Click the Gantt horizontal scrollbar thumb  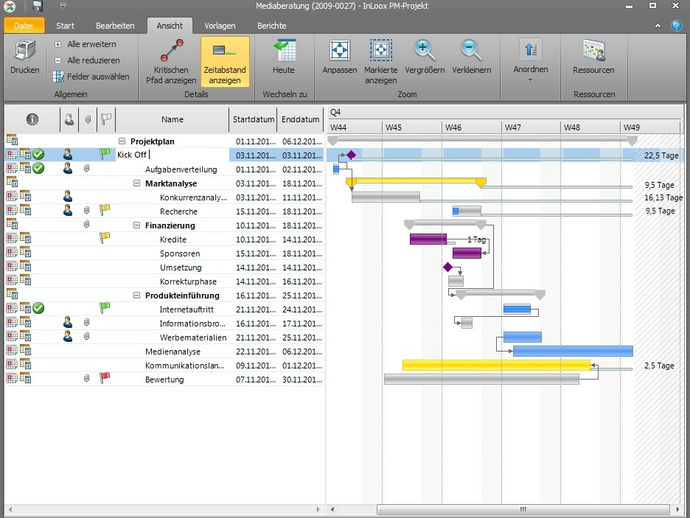pyautogui.click(x=523, y=510)
